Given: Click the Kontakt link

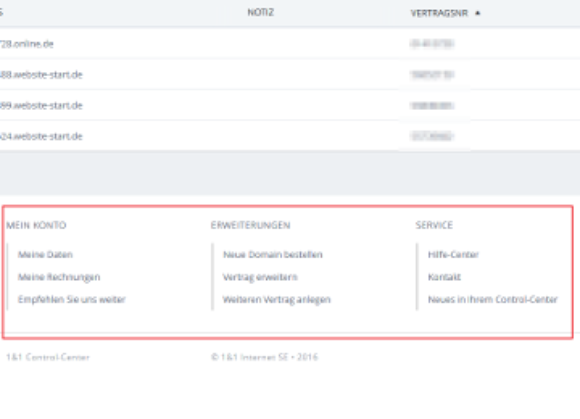Looking at the screenshot, I should [444, 277].
